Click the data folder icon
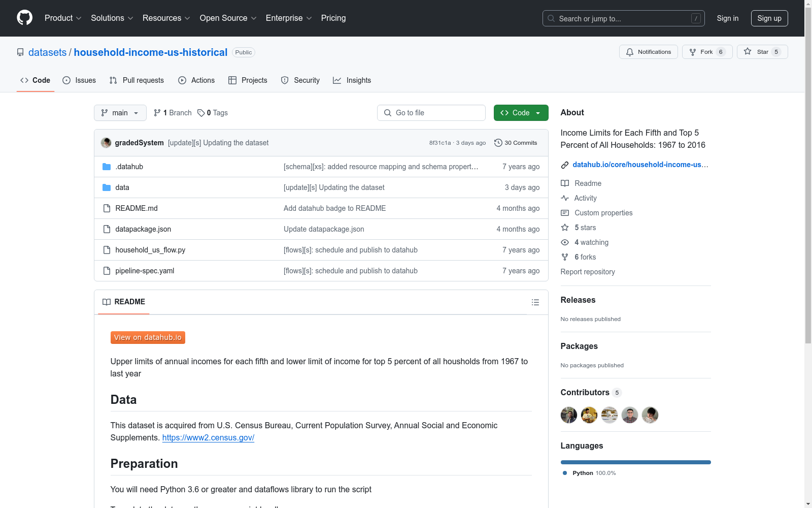 pos(107,187)
